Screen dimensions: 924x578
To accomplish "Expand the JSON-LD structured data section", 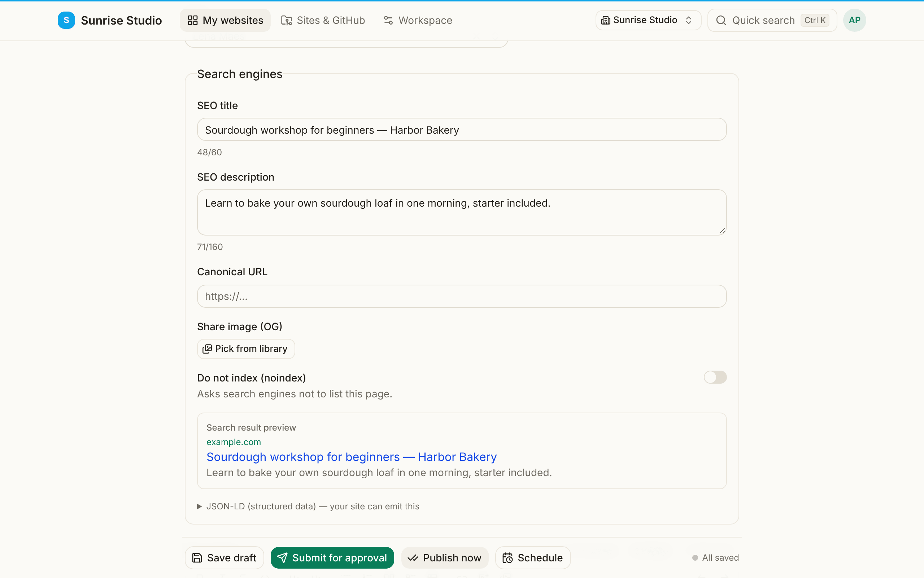I will (308, 506).
